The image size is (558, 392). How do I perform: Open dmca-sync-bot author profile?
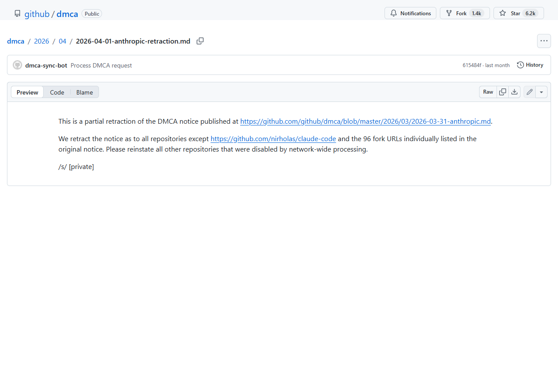point(46,65)
